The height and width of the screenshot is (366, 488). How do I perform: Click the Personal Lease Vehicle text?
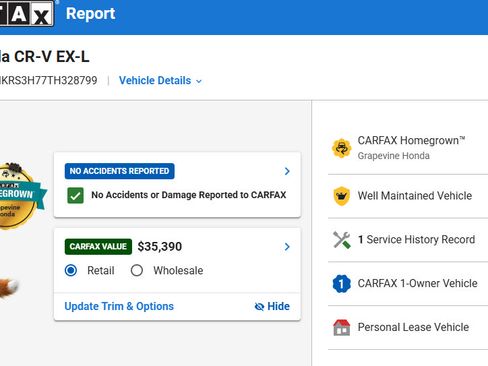click(x=413, y=327)
